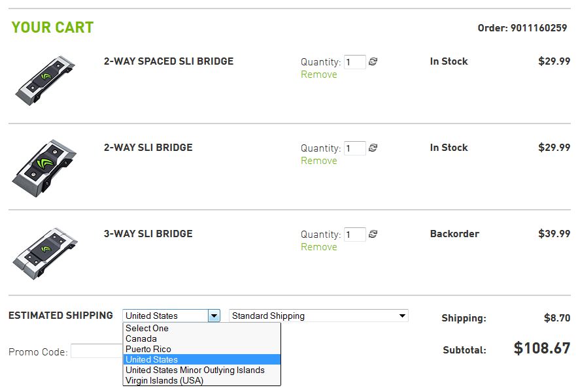Click refresh icon for 2-Way SLI Bridge quantity
Screen dimensions: 578x392
pos(373,148)
